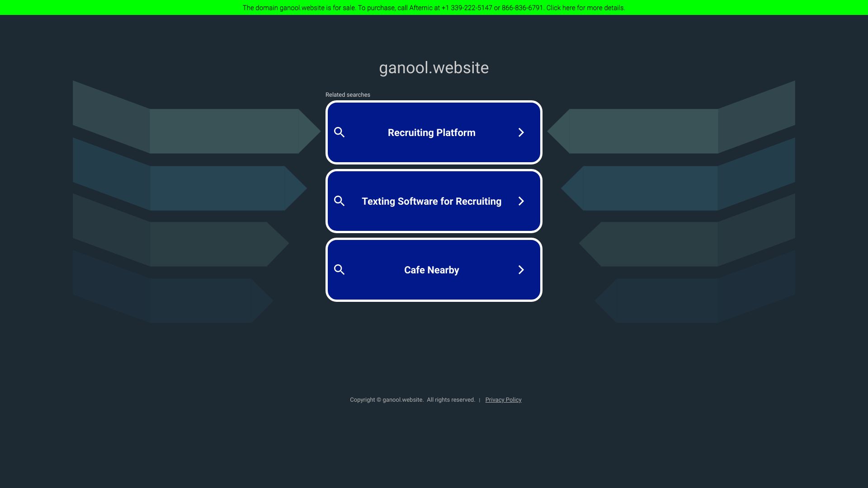Click the Texting Software for Recruiting button
The image size is (868, 488).
[434, 202]
